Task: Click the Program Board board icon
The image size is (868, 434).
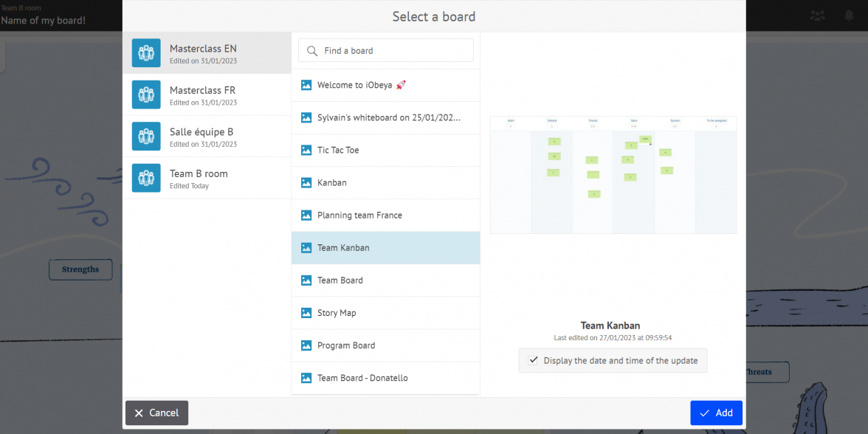Action: pos(306,345)
